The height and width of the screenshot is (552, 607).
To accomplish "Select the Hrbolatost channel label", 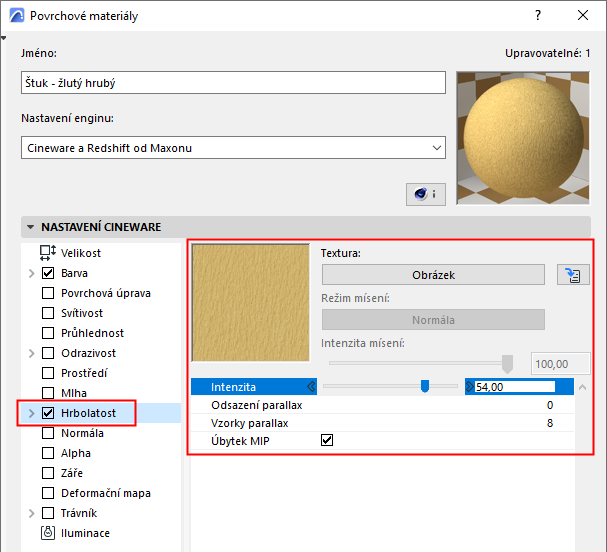I will pyautogui.click(x=88, y=413).
